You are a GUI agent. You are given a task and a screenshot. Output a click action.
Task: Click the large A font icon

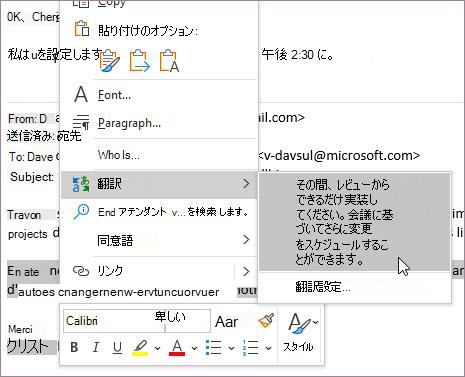(x=81, y=95)
